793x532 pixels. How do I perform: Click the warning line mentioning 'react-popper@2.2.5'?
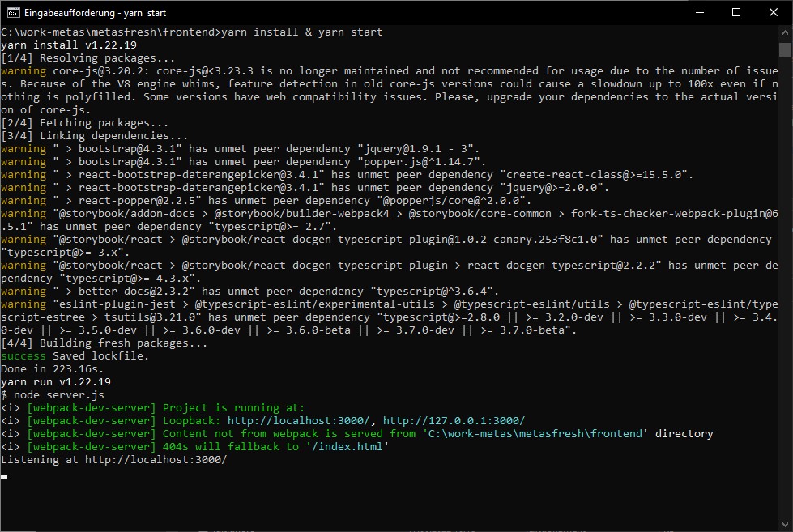[x=266, y=201]
